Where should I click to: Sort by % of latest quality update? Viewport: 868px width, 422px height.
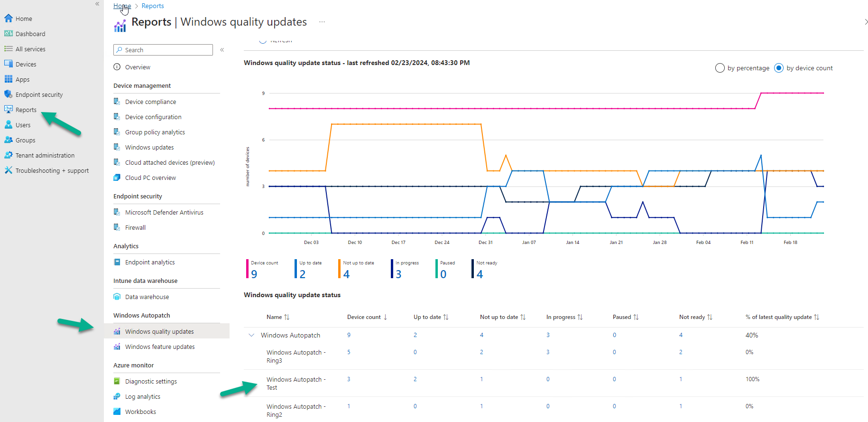pyautogui.click(x=783, y=317)
